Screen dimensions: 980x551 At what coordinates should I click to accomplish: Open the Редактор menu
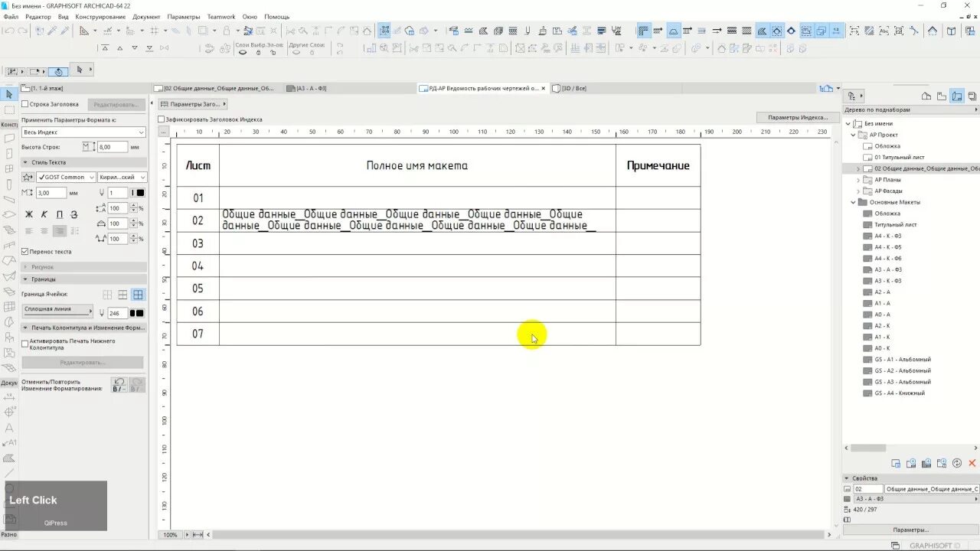tap(38, 17)
